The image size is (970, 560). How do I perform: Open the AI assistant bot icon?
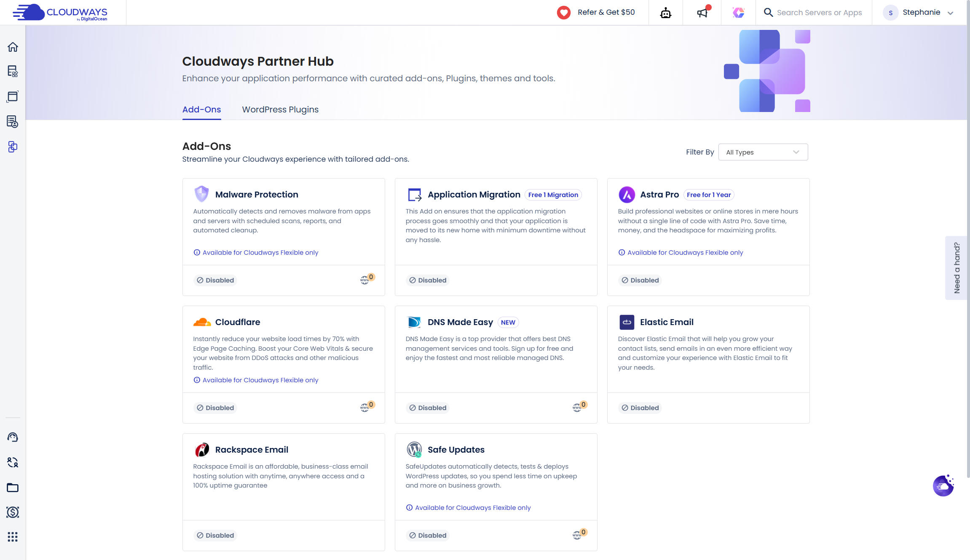point(665,12)
